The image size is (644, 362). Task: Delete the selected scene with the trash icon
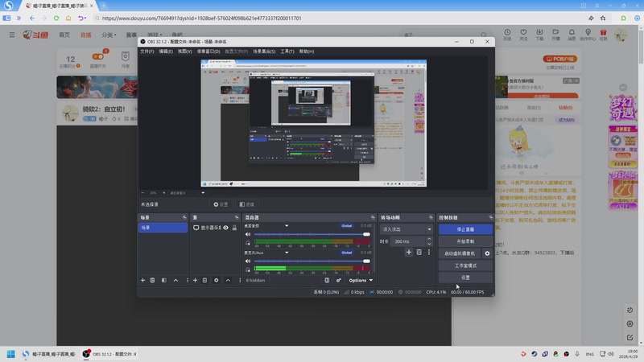(153, 280)
